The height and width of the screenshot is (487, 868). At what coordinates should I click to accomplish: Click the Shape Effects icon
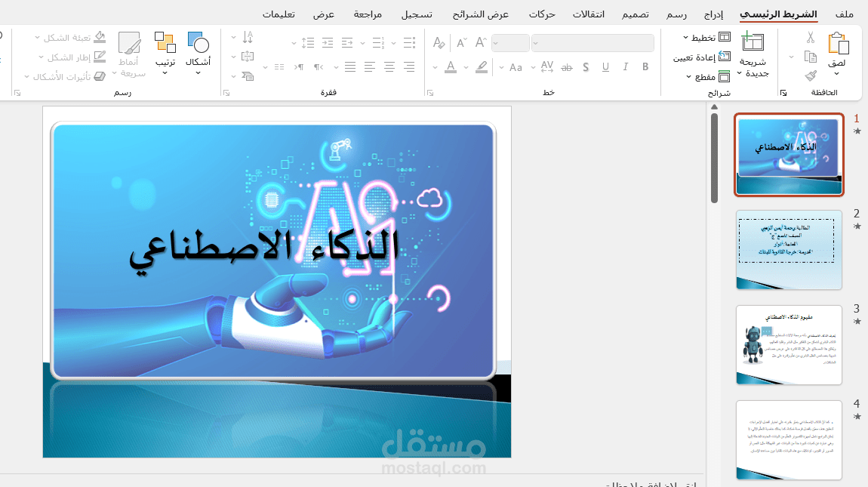(x=100, y=76)
